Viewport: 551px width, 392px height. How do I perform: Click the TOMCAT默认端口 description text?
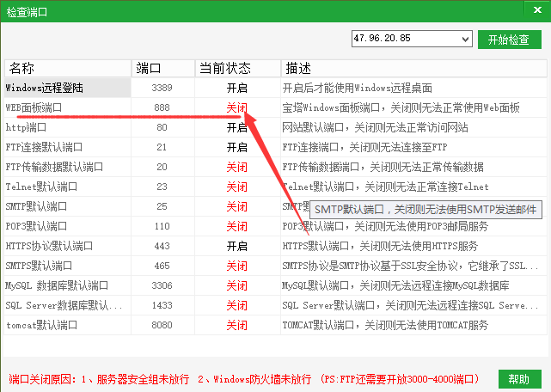click(x=385, y=325)
